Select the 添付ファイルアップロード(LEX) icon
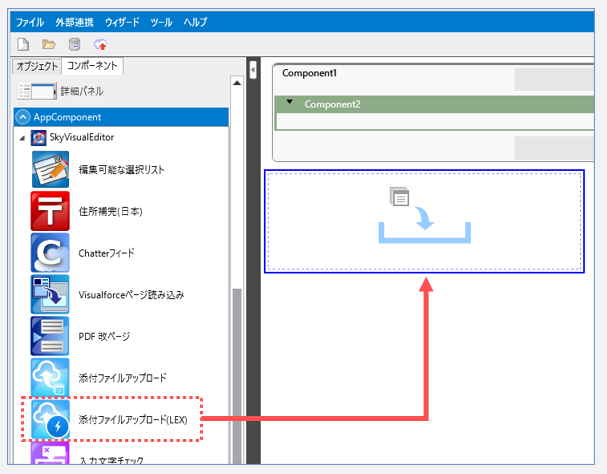Viewport: 607px width, 474px height. click(x=50, y=419)
